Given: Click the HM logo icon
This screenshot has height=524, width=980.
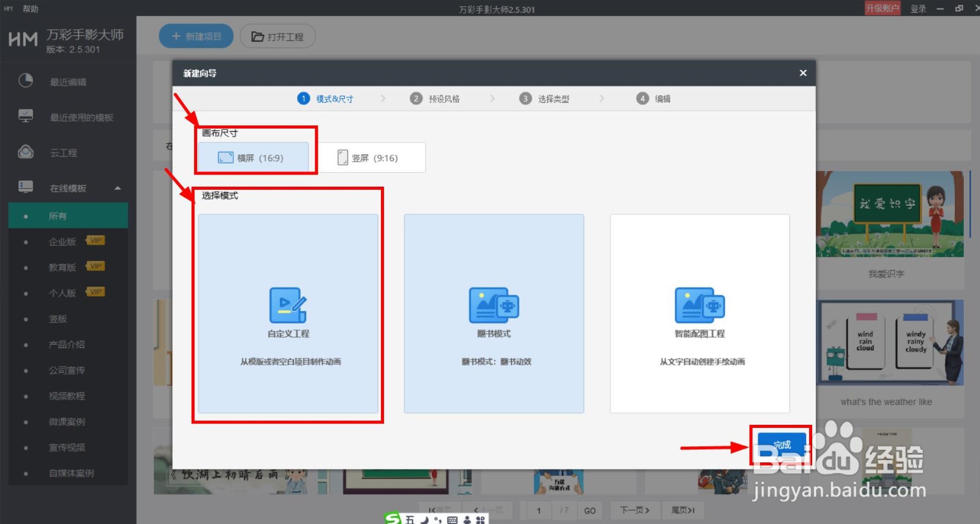Looking at the screenshot, I should coord(23,40).
